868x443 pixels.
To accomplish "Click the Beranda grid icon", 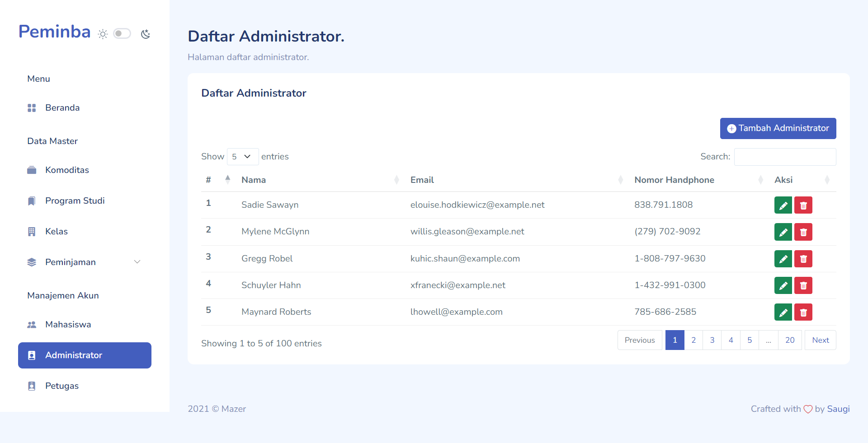I will coord(32,108).
